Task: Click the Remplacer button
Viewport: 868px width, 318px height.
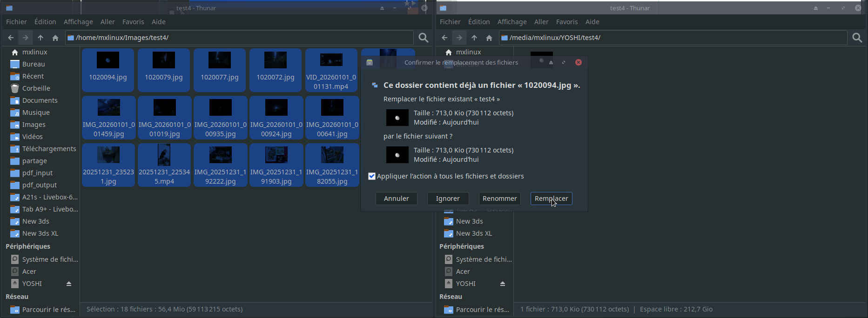Action: 551,199
